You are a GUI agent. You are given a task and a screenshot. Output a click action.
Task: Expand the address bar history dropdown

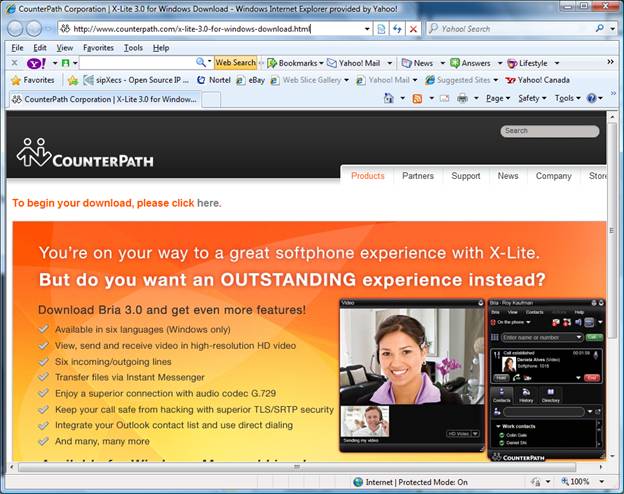[x=367, y=29]
